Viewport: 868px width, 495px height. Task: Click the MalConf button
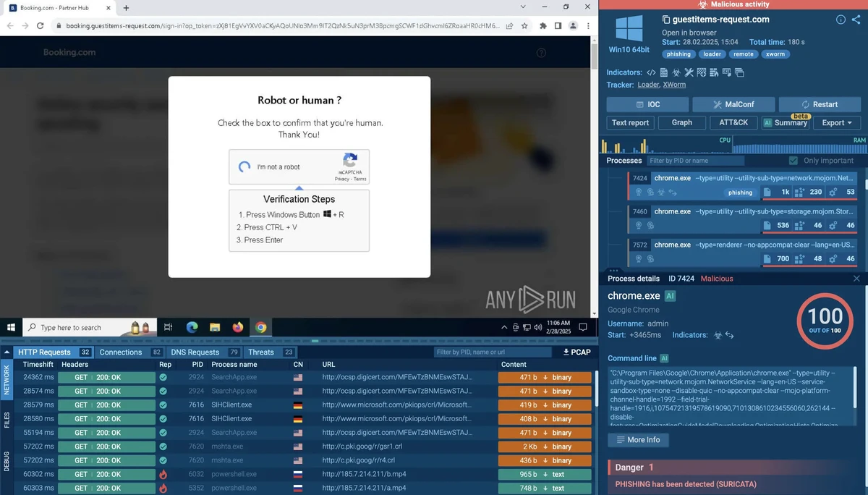click(733, 104)
